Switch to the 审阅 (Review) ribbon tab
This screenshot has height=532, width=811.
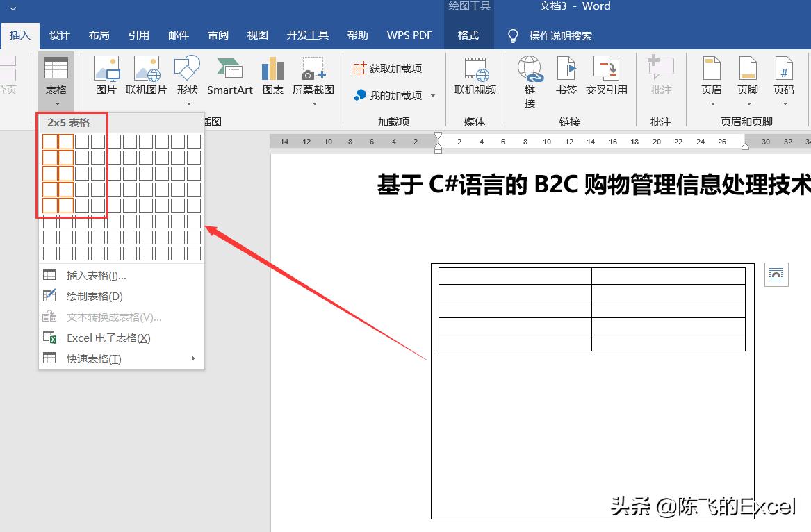[x=218, y=35]
